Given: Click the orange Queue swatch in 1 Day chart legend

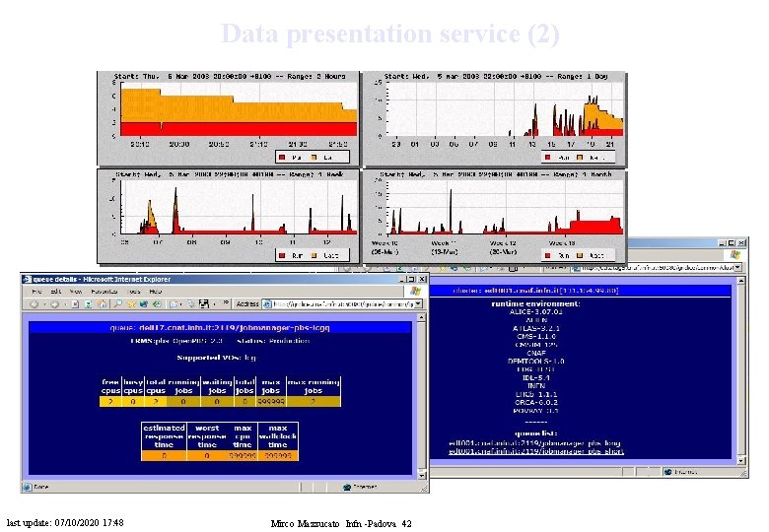Looking at the screenshot, I should [580, 158].
